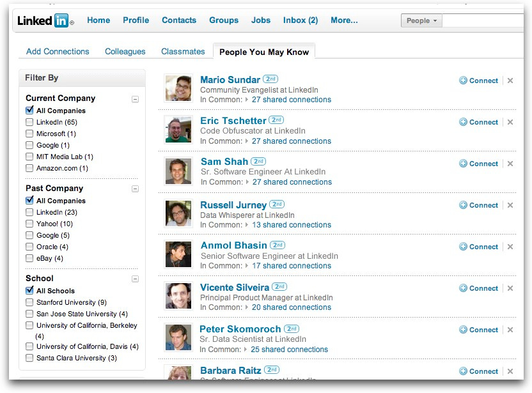This screenshot has width=532, height=393.
Task: Click the 2nd degree badge beside Peter Skomoroch
Action: click(x=292, y=328)
